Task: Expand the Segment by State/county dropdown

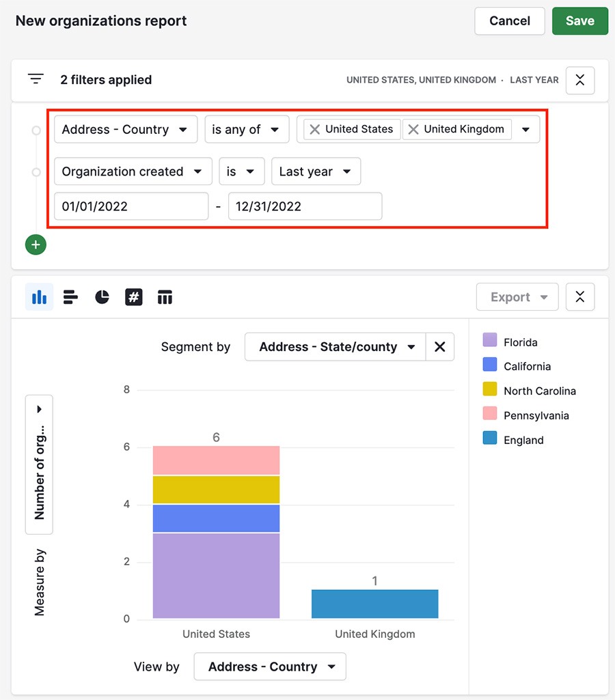Action: pos(334,347)
